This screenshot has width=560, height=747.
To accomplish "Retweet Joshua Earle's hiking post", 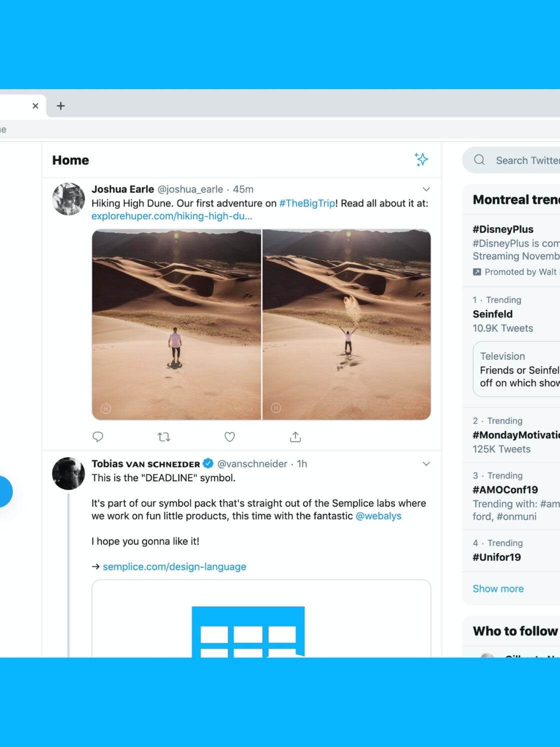I will click(x=164, y=437).
